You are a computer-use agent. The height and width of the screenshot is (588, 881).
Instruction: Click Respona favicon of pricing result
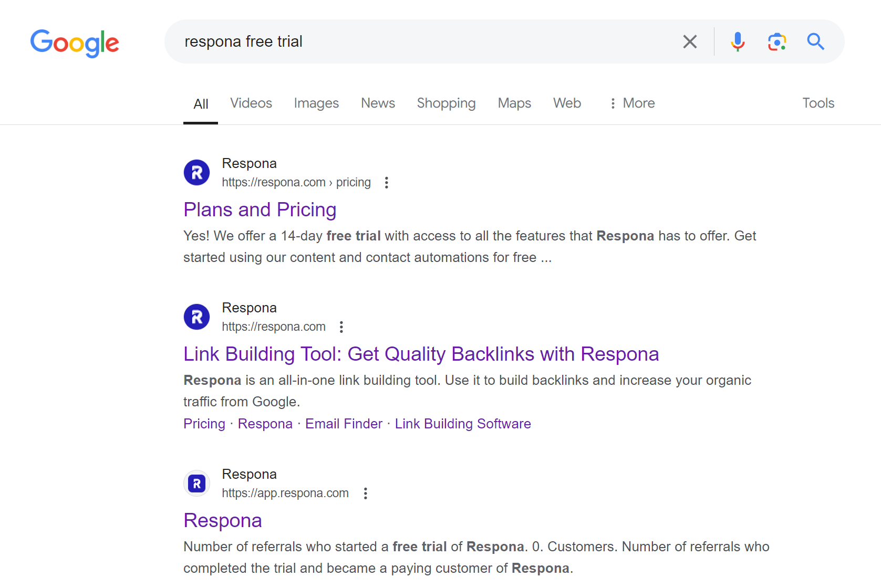pyautogui.click(x=197, y=173)
